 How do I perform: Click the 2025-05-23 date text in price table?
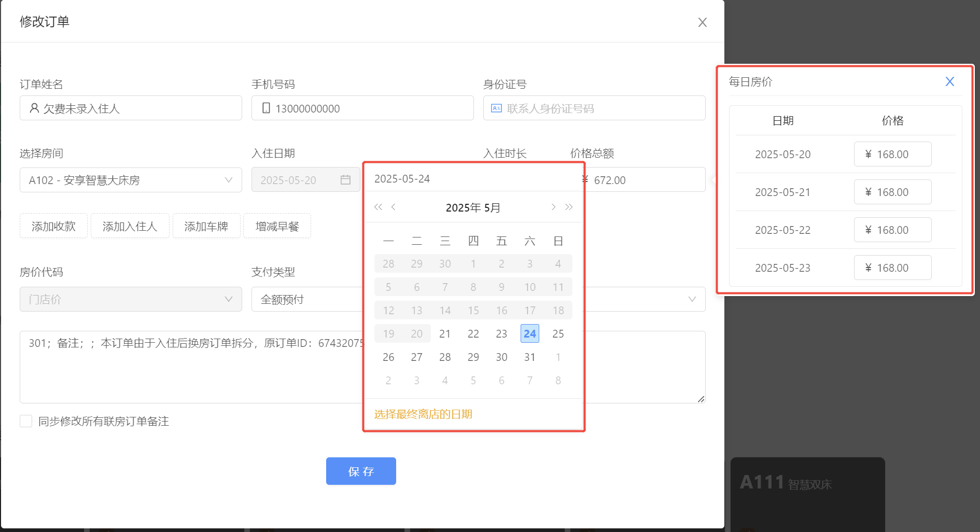coord(782,268)
